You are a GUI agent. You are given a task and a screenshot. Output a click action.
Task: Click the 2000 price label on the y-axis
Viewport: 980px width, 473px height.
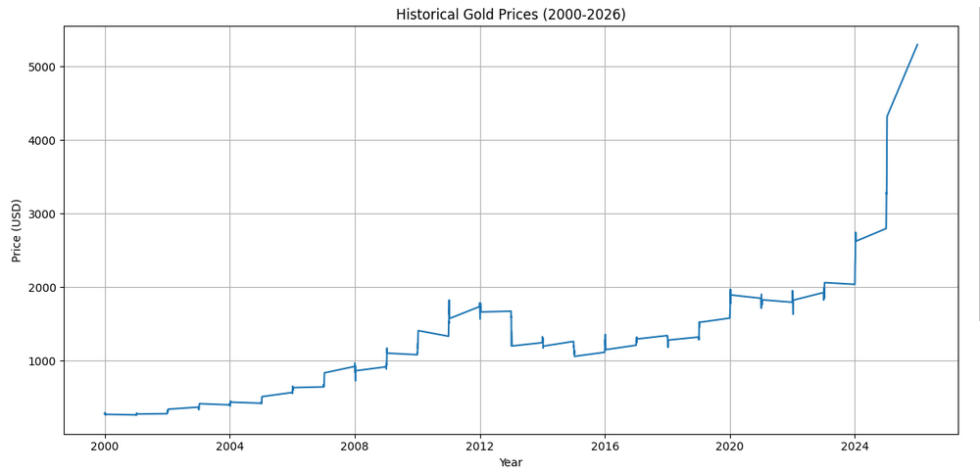point(42,288)
